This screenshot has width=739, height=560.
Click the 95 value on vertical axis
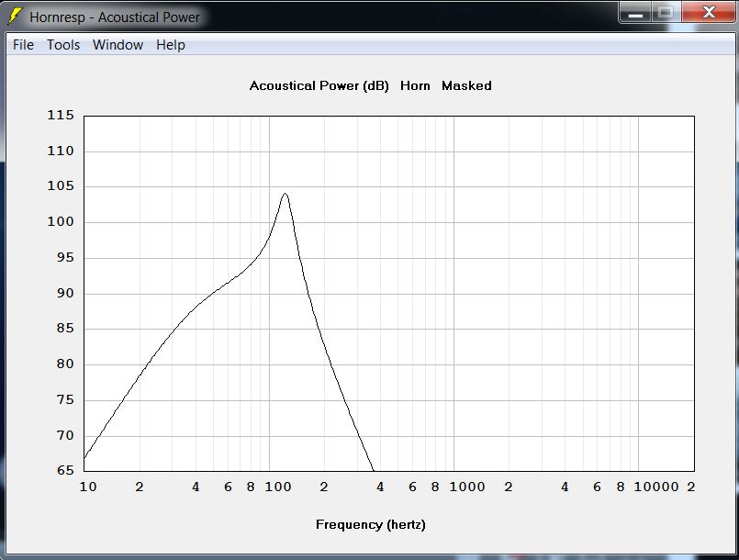click(65, 257)
